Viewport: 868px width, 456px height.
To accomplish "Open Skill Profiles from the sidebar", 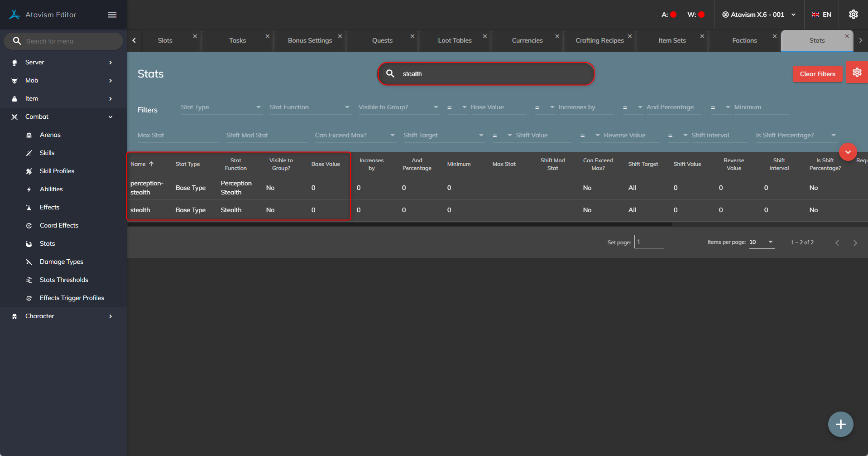I will [57, 171].
